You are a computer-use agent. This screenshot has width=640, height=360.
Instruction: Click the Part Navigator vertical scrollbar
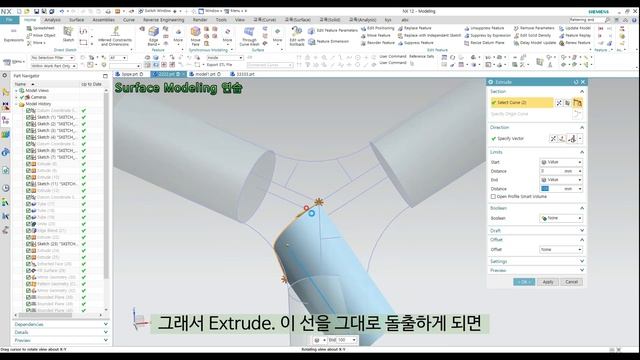[x=106, y=186]
